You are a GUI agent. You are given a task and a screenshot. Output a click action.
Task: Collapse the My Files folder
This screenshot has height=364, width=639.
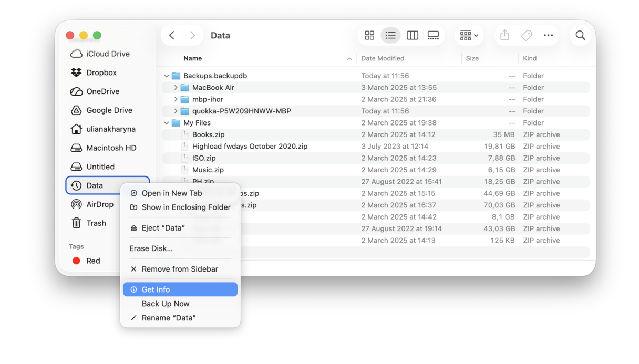[x=167, y=122]
